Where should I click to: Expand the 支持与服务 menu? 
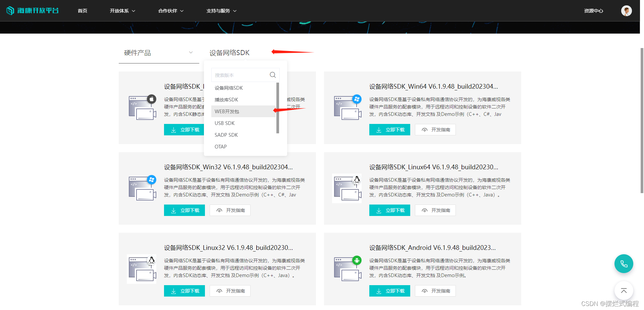tap(221, 11)
